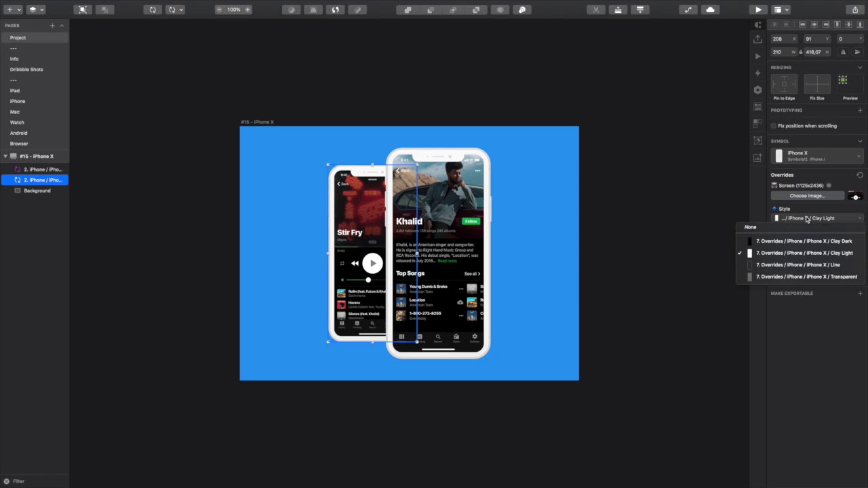Choose Clay Light override style

click(802, 253)
